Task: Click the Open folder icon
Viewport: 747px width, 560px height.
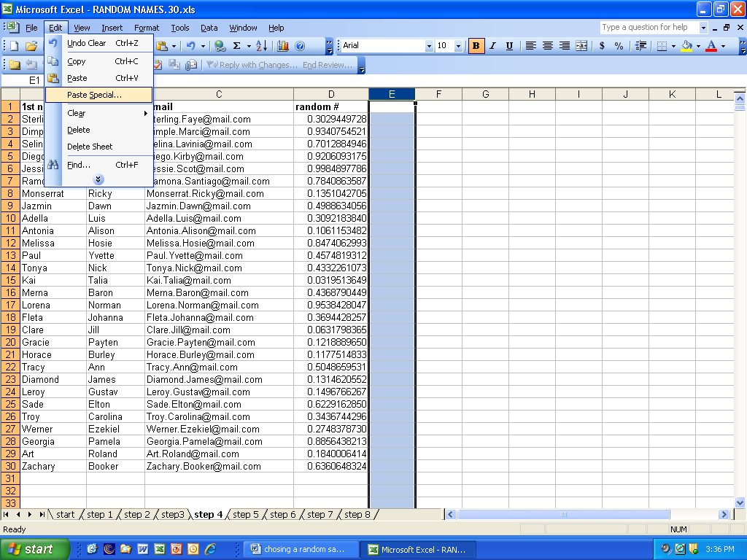Action: coord(31,46)
